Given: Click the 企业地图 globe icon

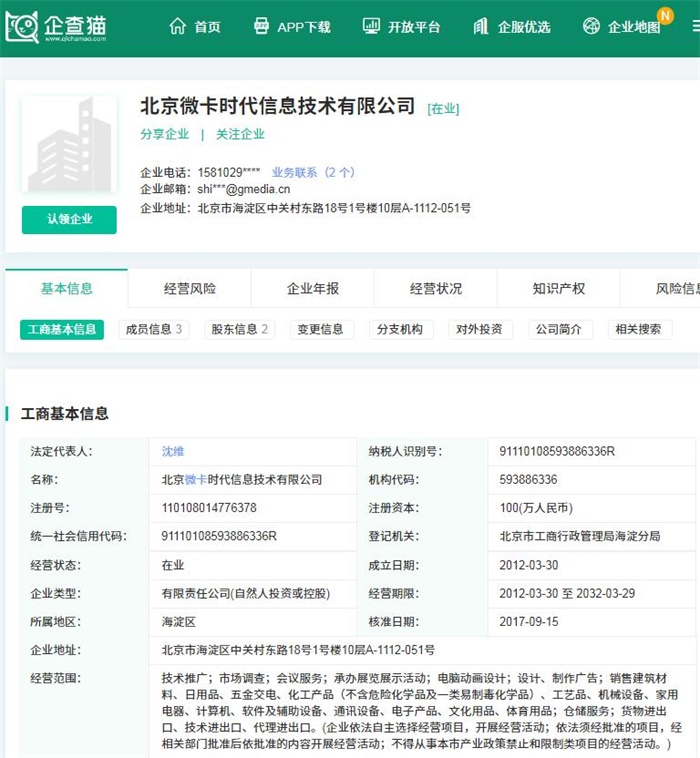Looking at the screenshot, I should pyautogui.click(x=591, y=26).
